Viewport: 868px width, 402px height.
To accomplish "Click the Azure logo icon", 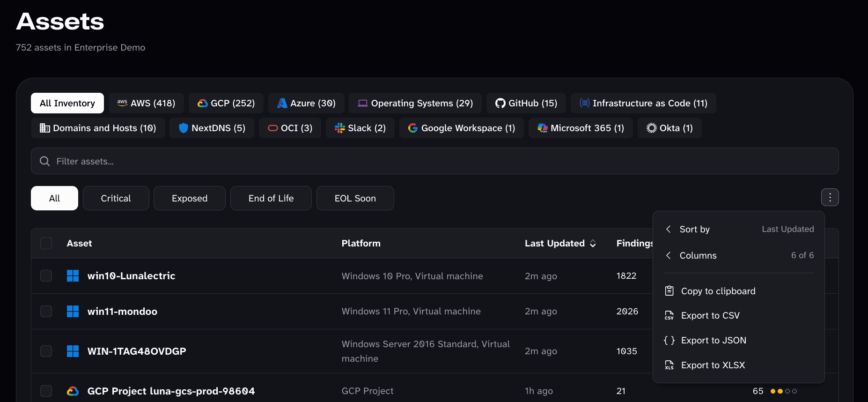I will (x=282, y=103).
